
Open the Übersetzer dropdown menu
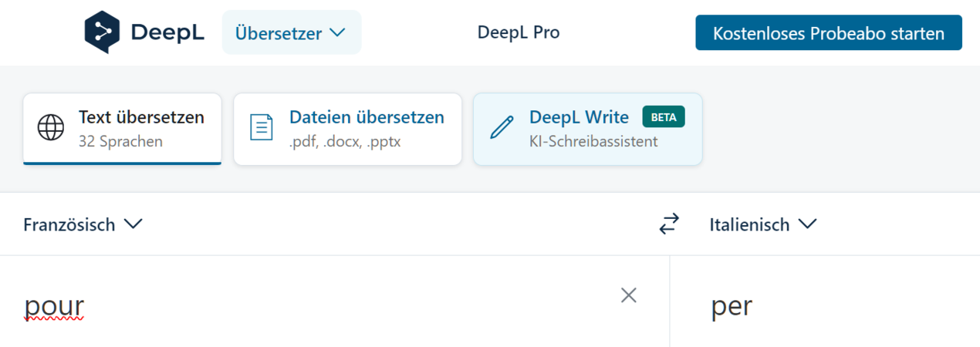tap(291, 32)
